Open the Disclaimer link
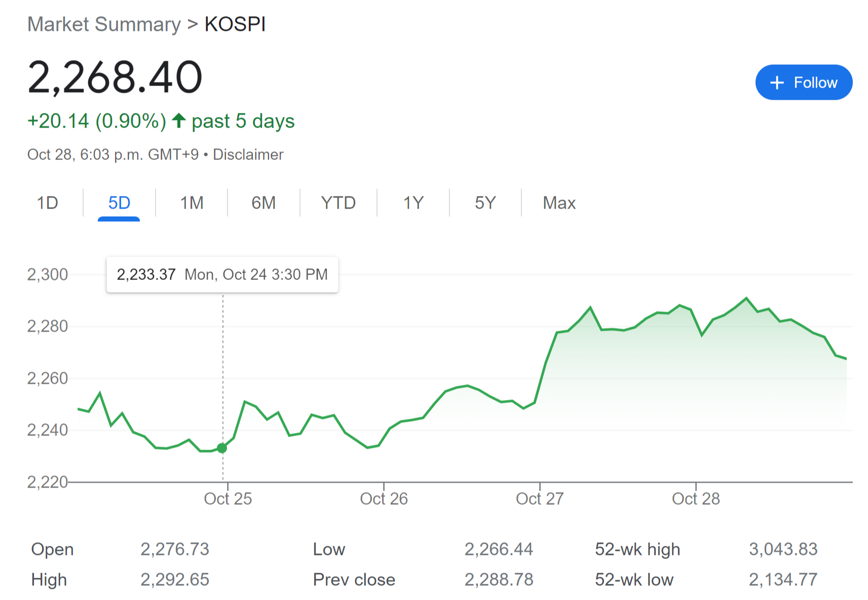868x600 pixels. (248, 154)
